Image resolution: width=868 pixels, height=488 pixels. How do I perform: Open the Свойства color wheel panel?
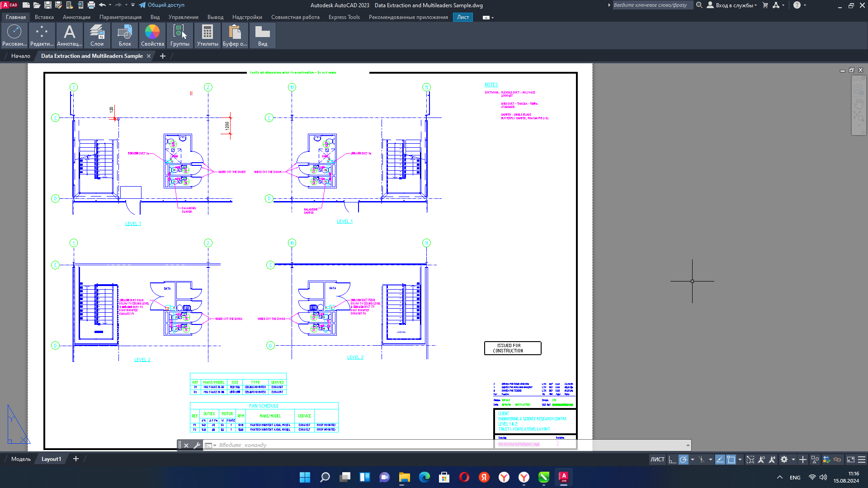tap(152, 35)
